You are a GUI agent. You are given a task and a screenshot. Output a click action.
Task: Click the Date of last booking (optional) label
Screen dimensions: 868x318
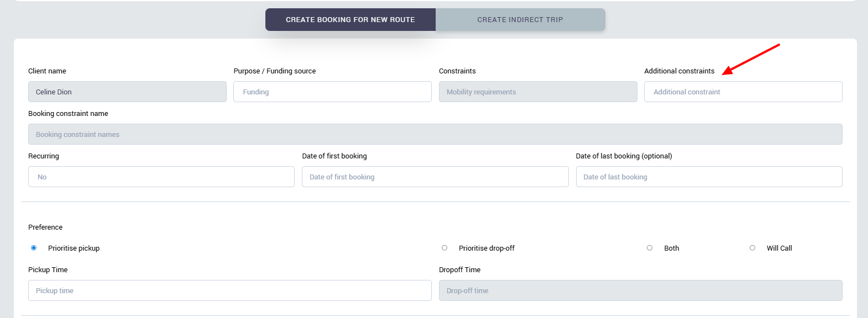click(624, 156)
